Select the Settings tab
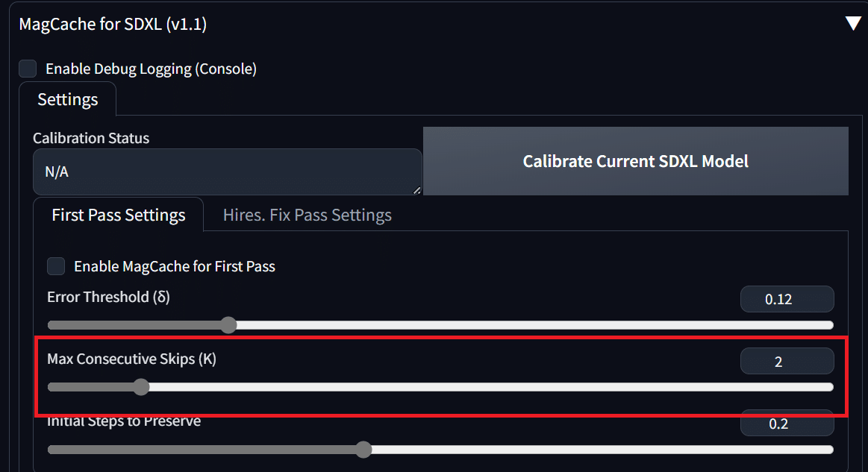Screen dimensions: 868x472 pos(68,99)
